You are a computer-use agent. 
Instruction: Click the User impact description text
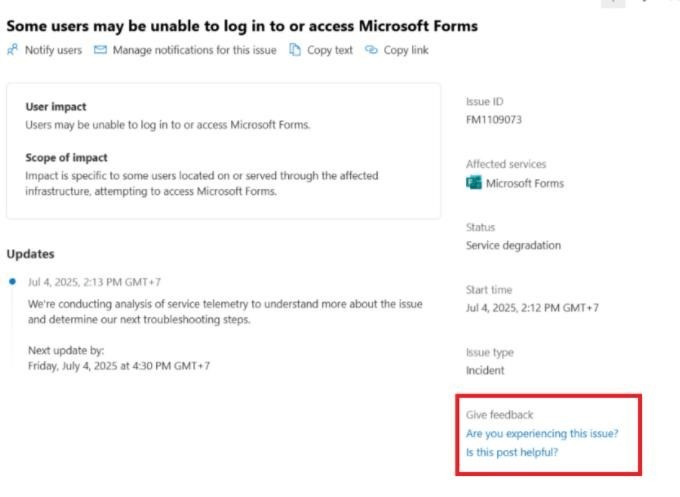pyautogui.click(x=168, y=125)
